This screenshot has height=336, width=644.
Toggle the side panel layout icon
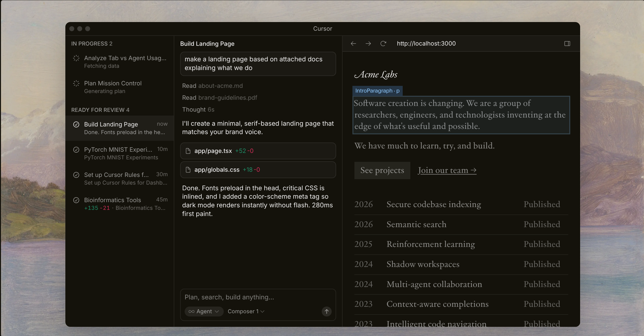point(567,44)
